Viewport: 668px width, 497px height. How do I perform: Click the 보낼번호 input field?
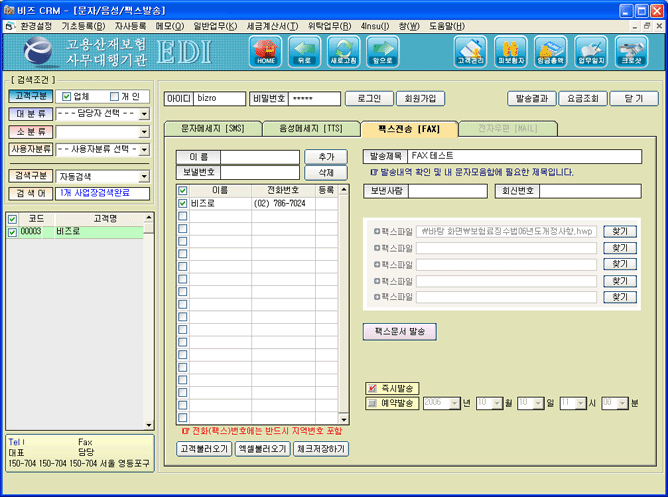(x=259, y=172)
